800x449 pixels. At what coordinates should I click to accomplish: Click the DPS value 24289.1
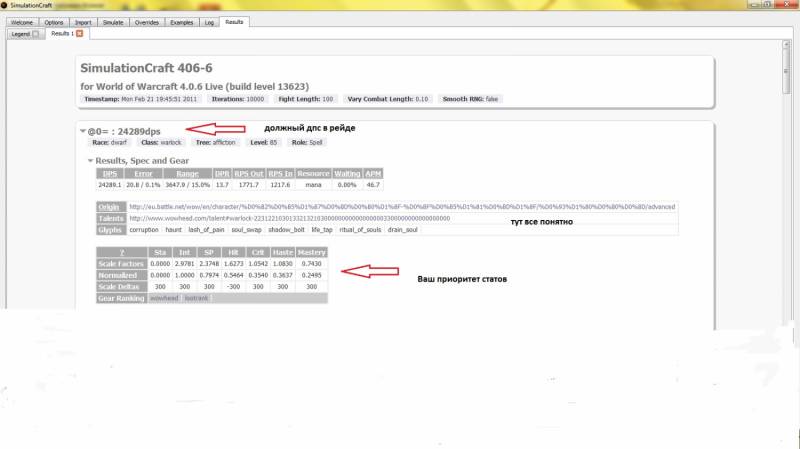110,185
